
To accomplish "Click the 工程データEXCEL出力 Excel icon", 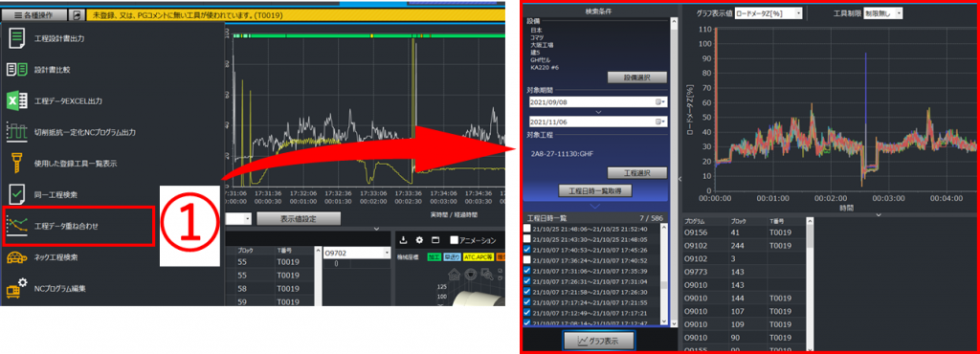I will [x=16, y=100].
